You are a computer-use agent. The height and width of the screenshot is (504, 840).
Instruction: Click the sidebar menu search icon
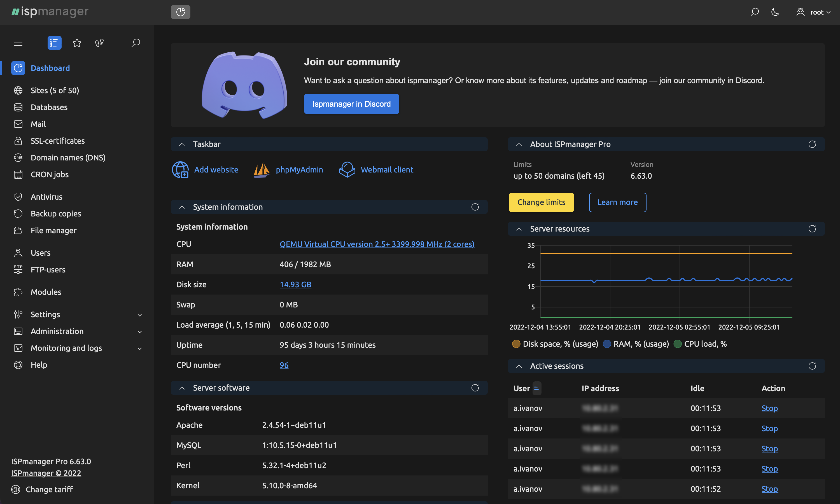pyautogui.click(x=136, y=43)
